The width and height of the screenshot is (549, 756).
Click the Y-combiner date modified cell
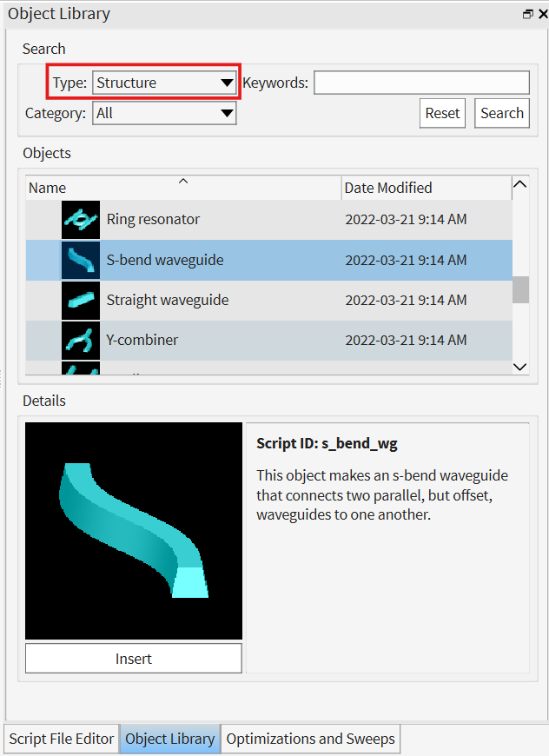406,341
